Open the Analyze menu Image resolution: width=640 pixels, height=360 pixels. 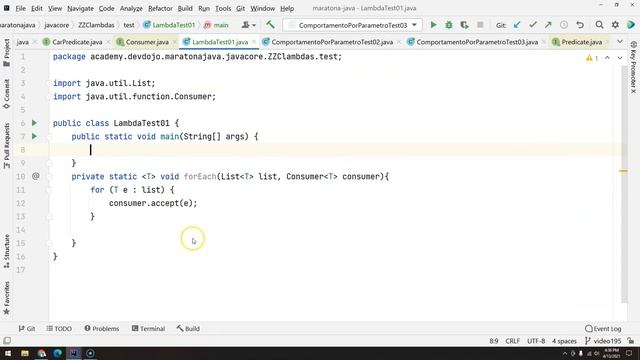131,8
